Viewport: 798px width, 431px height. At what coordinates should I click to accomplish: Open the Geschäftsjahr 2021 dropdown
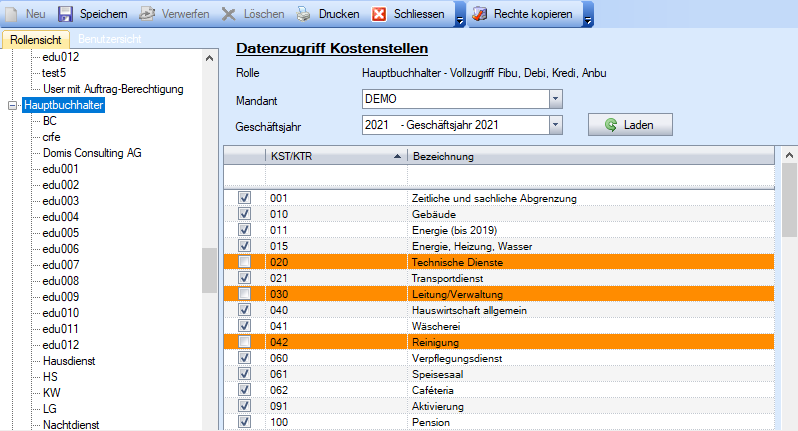(x=556, y=125)
